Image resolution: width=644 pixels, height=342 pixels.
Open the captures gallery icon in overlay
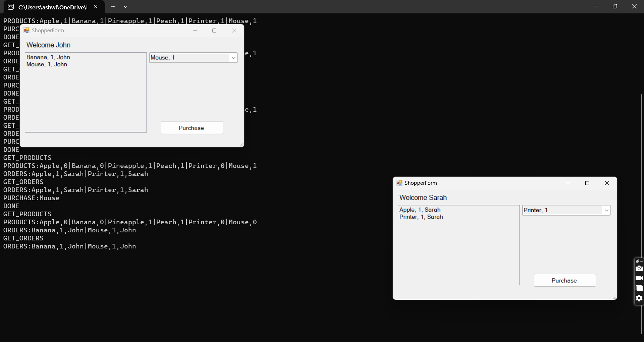(639, 288)
